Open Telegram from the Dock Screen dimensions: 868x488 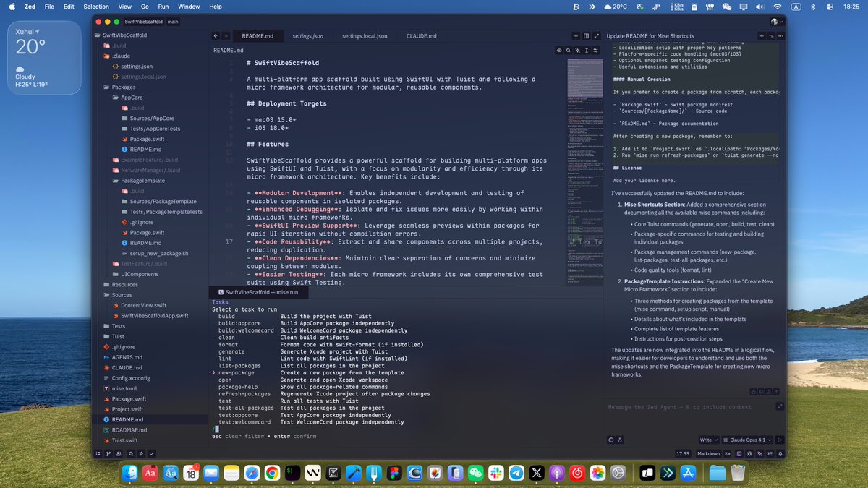516,473
